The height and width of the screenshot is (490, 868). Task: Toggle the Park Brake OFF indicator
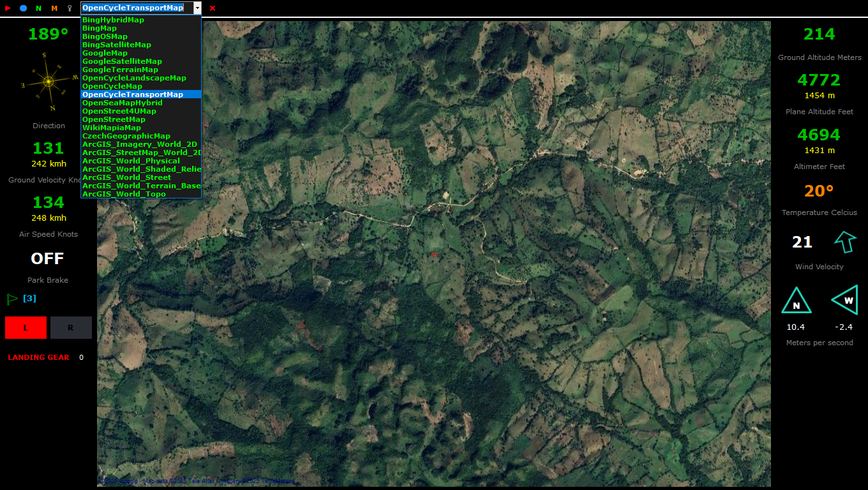[x=48, y=258]
